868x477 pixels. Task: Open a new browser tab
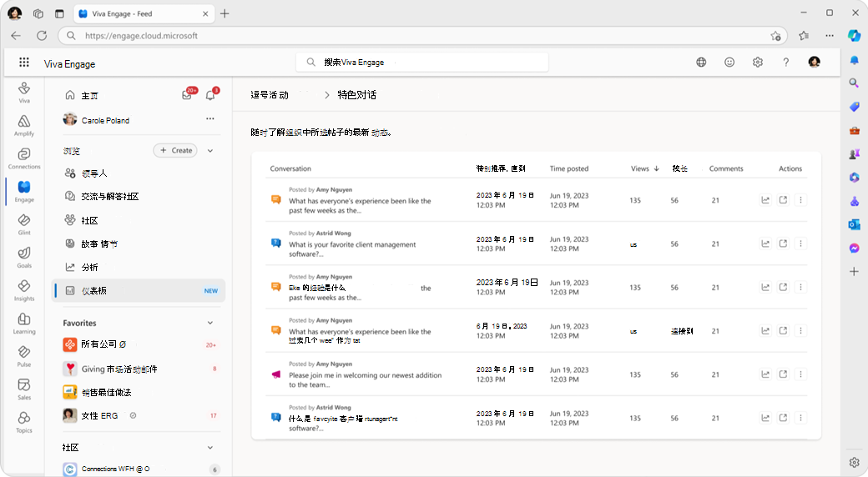click(225, 14)
